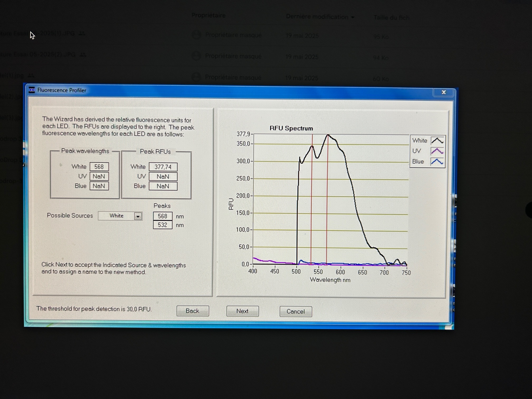Click the shared icon beside the first JPG file
This screenshot has width=532, height=399.
coord(82,34)
